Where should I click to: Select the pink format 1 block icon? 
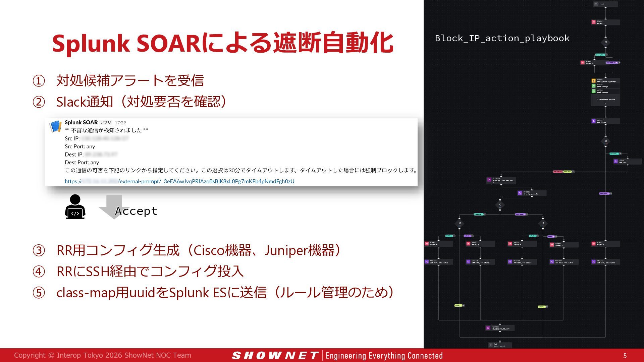593,22
